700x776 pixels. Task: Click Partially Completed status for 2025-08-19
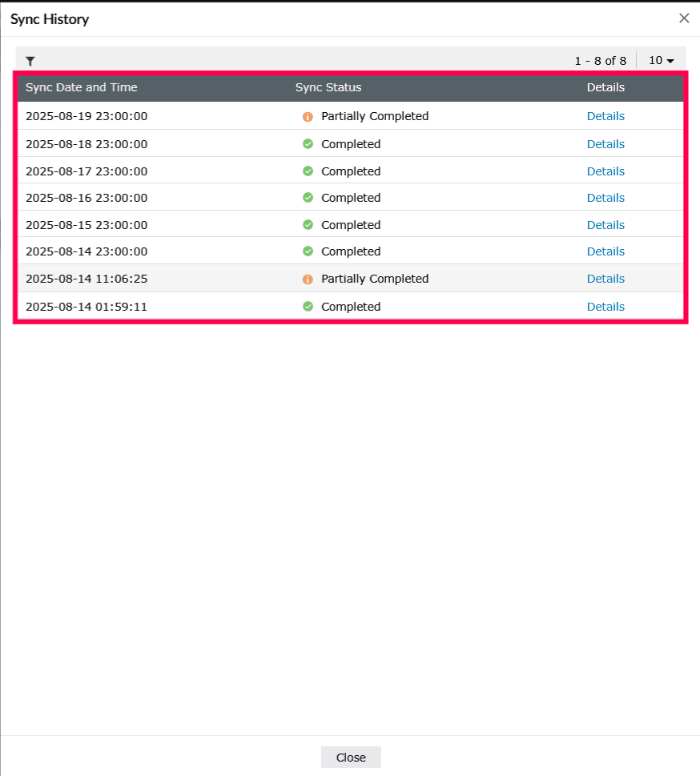click(x=375, y=116)
